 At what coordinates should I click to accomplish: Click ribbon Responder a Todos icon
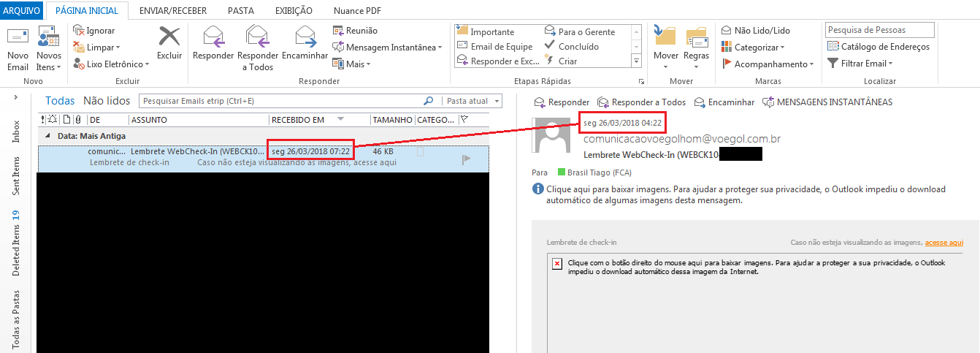[x=257, y=36]
